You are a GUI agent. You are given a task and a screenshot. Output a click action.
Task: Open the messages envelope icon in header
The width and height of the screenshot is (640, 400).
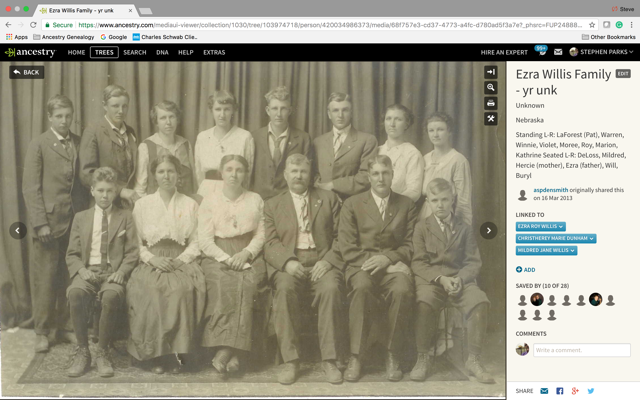[558, 52]
